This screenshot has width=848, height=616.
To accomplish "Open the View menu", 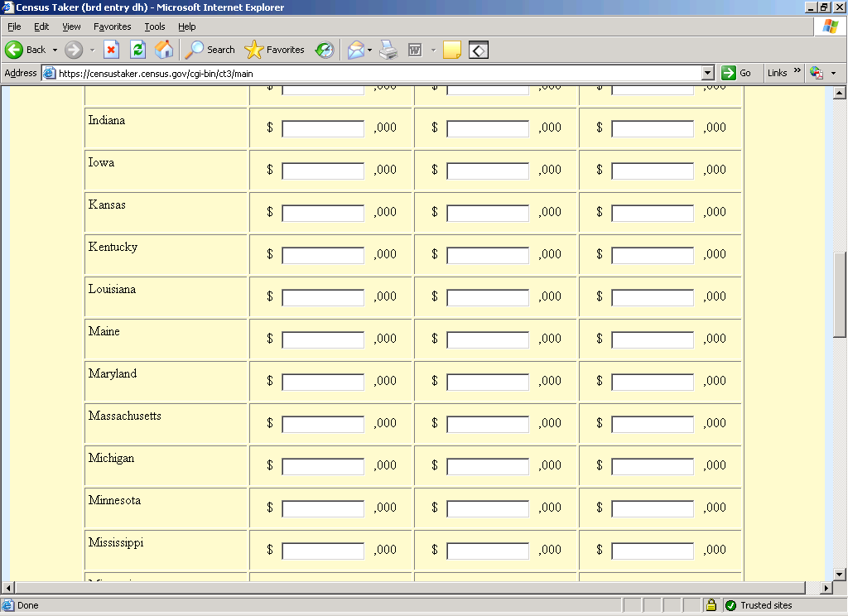I will point(71,26).
